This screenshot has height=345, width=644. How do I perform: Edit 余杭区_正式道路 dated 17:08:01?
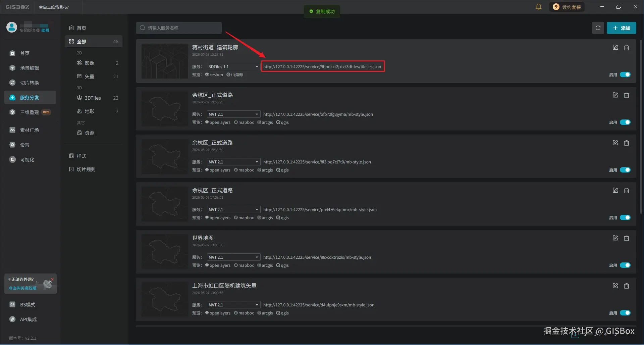[x=615, y=190]
